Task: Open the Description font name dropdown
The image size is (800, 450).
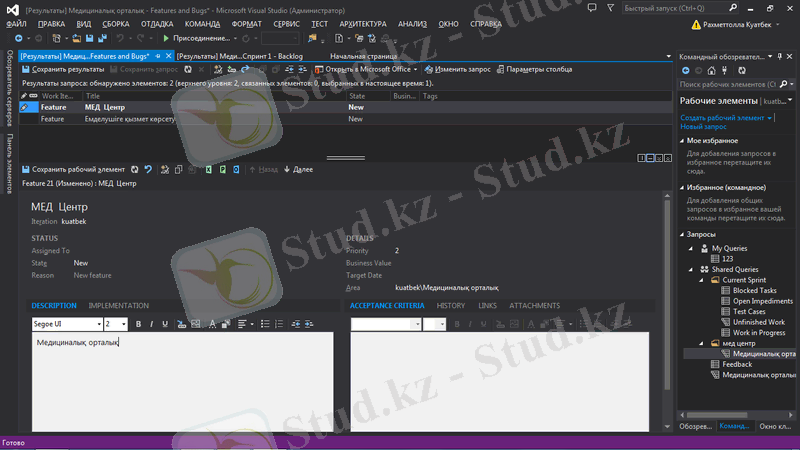Action: coord(99,324)
